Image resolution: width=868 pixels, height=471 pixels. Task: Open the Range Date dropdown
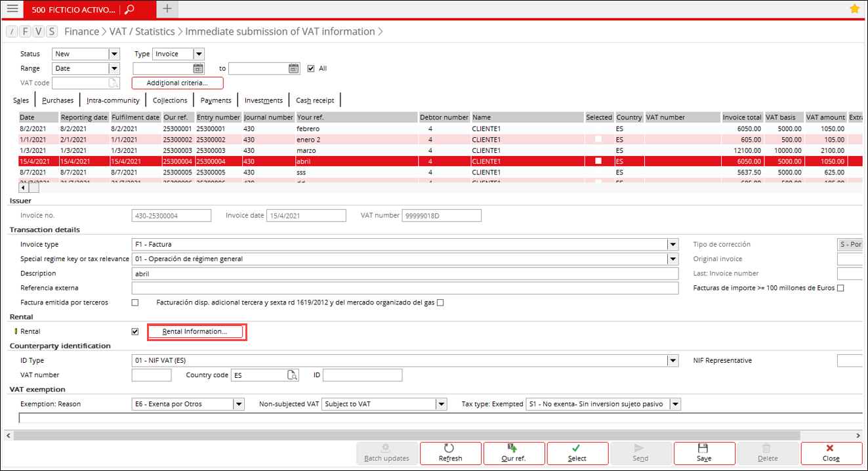pos(114,68)
